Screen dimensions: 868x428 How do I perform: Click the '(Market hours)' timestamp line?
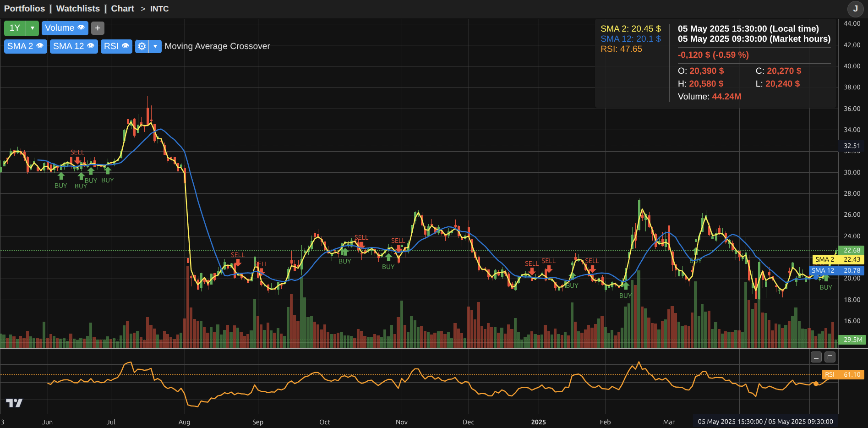[x=754, y=38]
